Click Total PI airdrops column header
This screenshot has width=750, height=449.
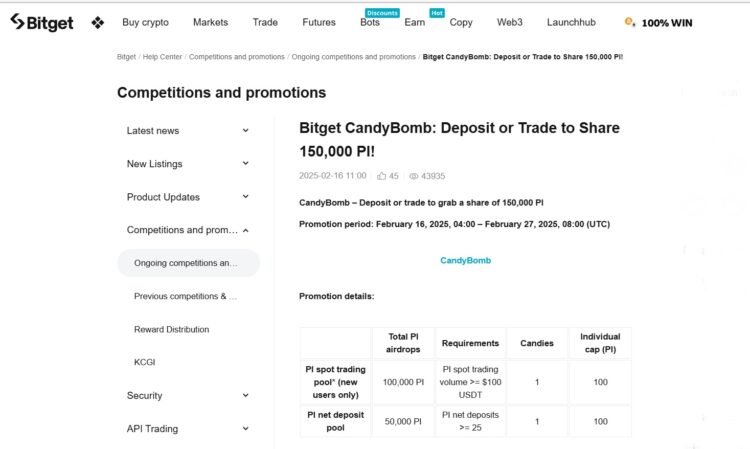click(x=403, y=343)
